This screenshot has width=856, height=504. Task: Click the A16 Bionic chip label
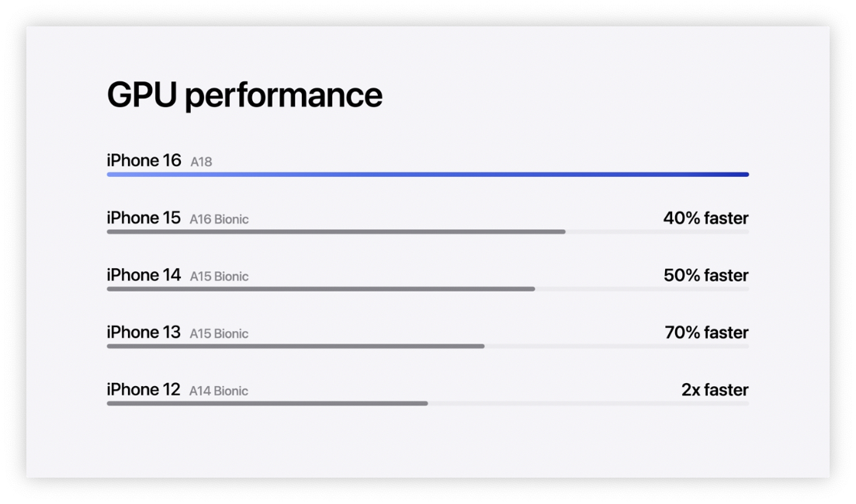pos(219,219)
